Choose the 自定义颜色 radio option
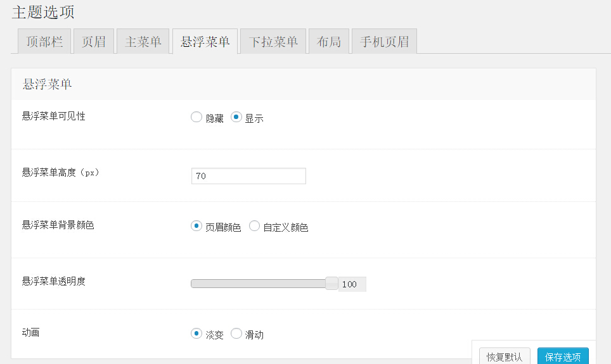Image resolution: width=611 pixels, height=364 pixels. click(x=255, y=226)
